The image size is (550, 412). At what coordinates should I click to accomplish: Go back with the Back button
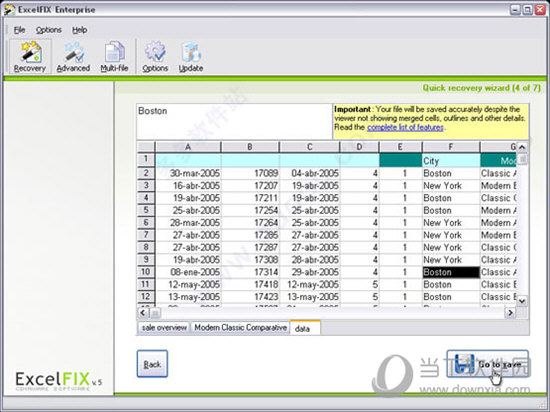click(152, 364)
